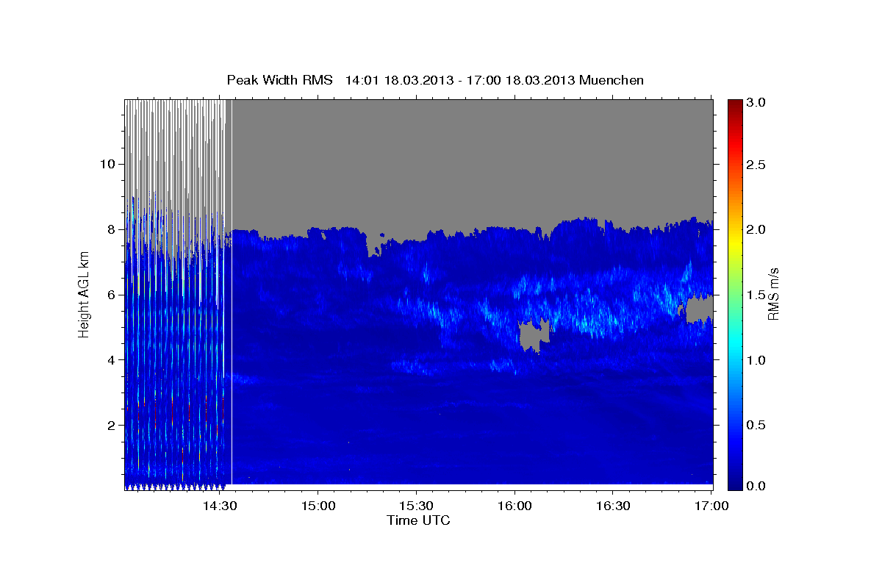This screenshot has width=882, height=588.
Task: Click the colorbar value 1.0
Action: 756,360
